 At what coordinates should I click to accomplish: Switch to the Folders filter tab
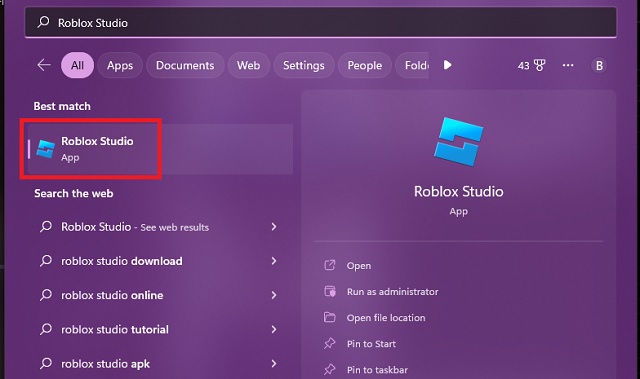[x=412, y=65]
